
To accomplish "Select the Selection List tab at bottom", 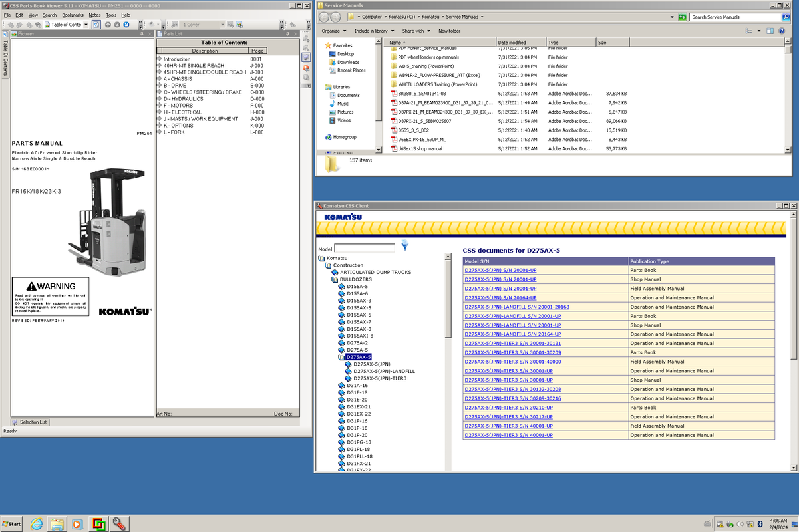I will 30,422.
